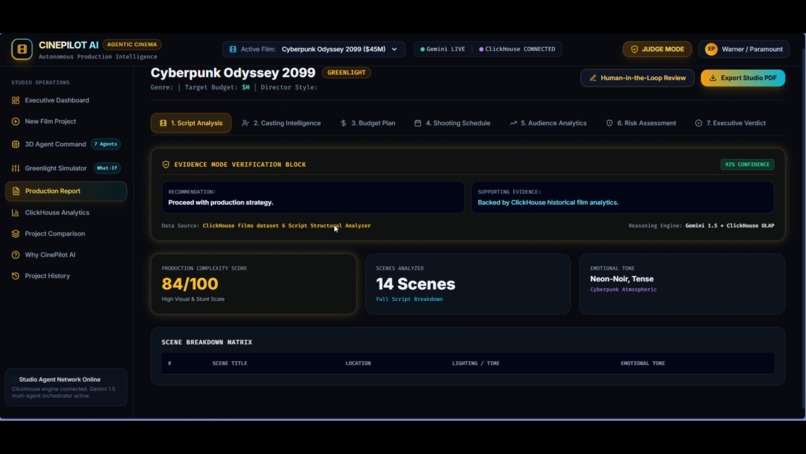
Task: Click the Shooting Schedule calendar icon
Action: point(417,123)
